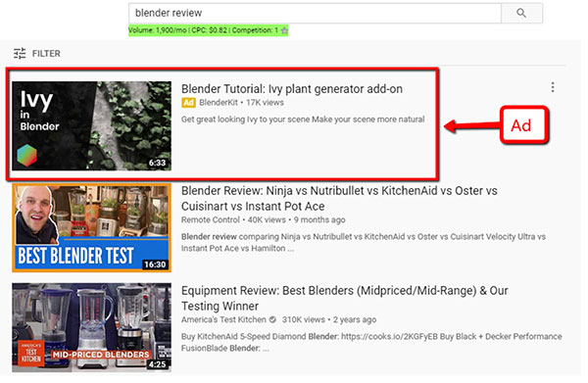Open the MID-PRICED BLENDERS video thumbnail
588x383 pixels.
tap(91, 327)
